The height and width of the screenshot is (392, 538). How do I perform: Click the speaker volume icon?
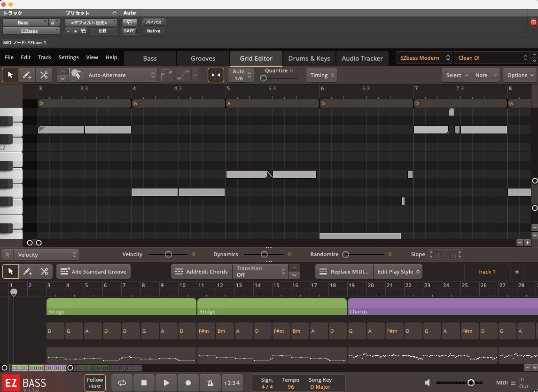428,383
